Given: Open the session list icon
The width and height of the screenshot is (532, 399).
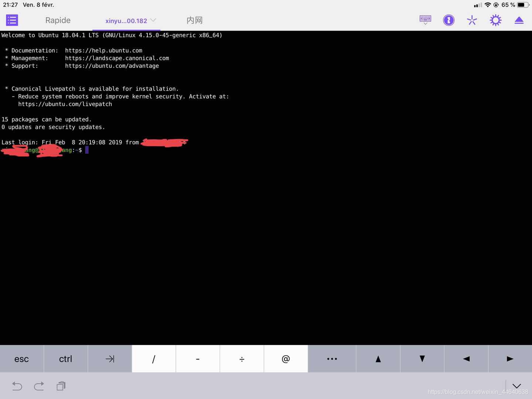Looking at the screenshot, I should tap(12, 20).
